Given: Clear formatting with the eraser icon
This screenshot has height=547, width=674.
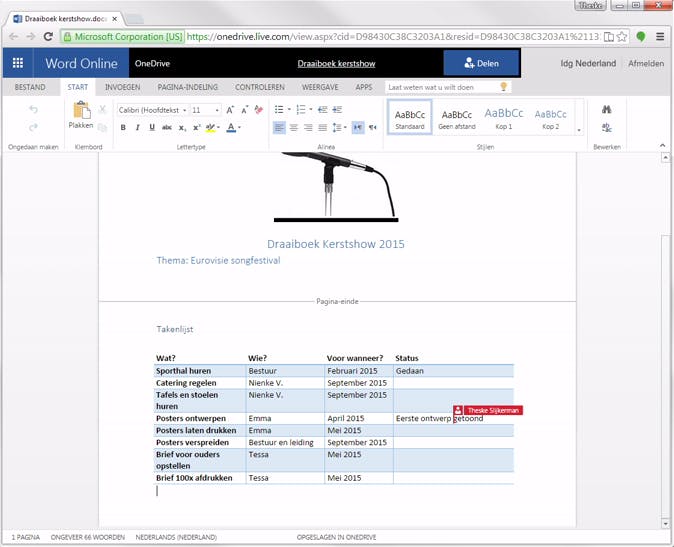Looking at the screenshot, I should click(258, 110).
